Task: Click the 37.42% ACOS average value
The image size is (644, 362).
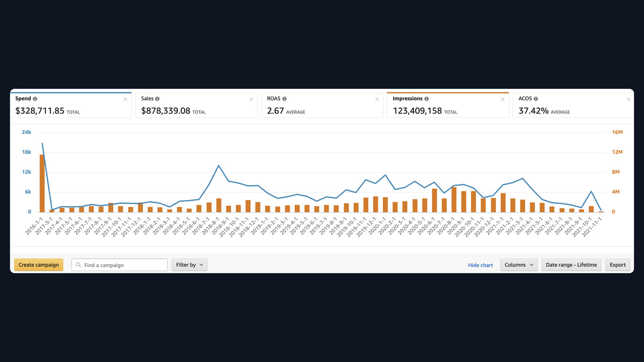Action: (x=534, y=111)
